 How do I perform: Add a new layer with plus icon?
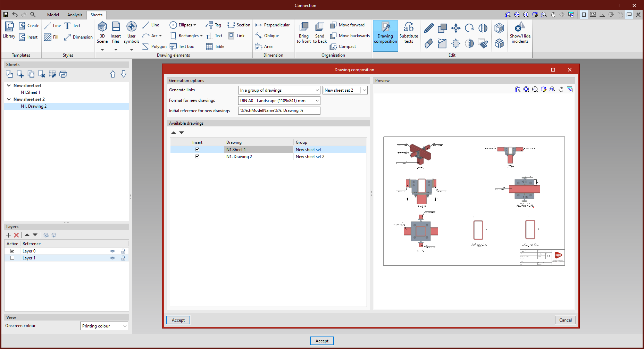pyautogui.click(x=8, y=235)
